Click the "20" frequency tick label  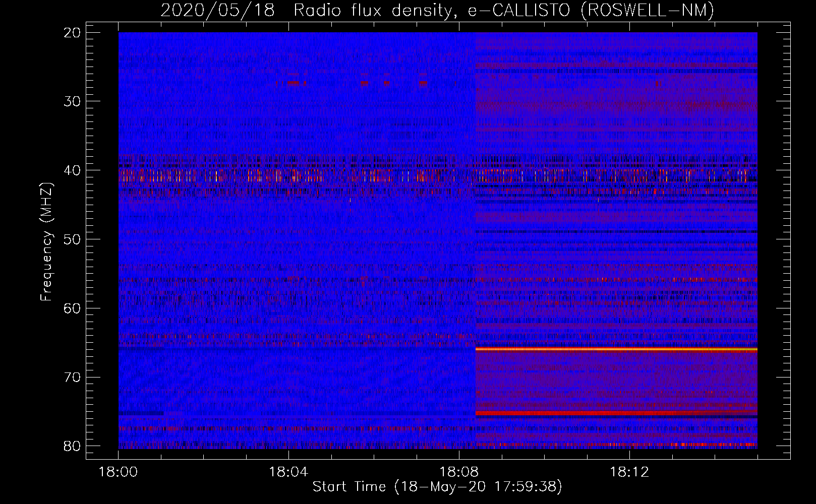coord(73,32)
